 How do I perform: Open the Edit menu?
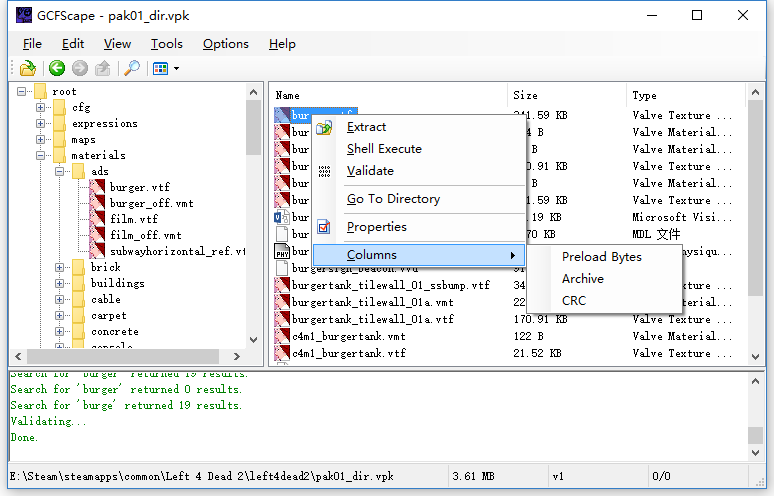tap(73, 44)
